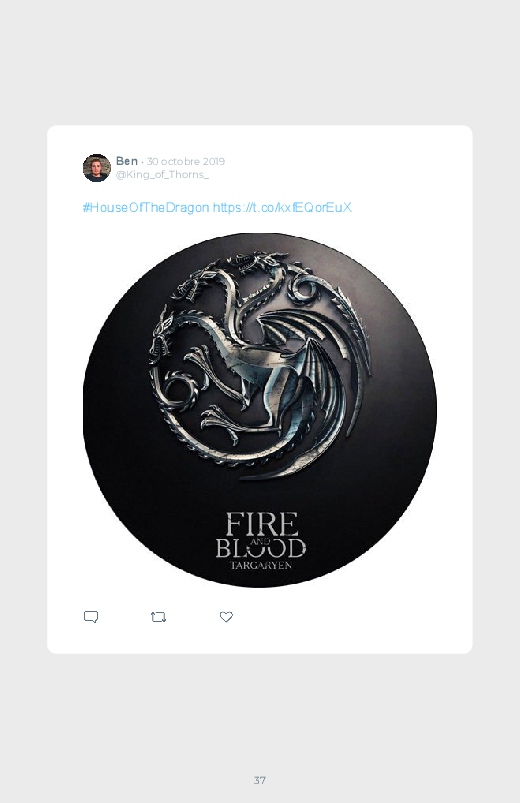Viewport: 520px width, 803px height.
Task: Open the circular Targaryen sigil image
Action: 260,410
